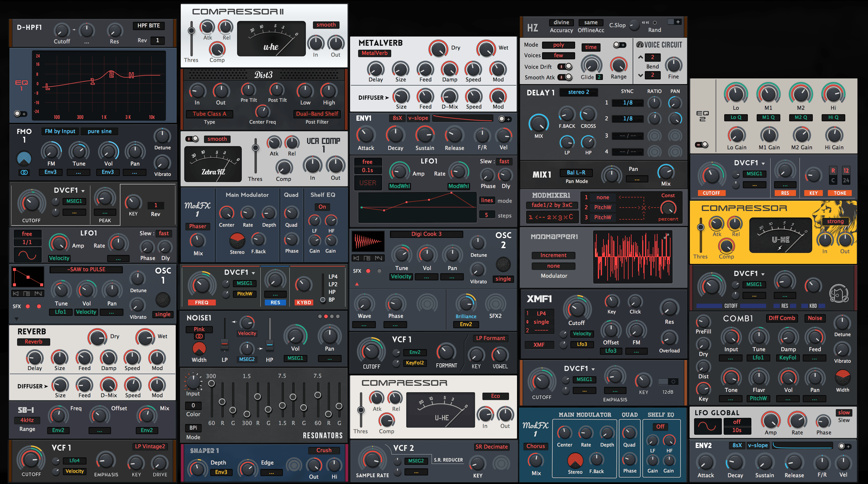
Task: Click the LFO1 sine waveform icon below 1/1
Action: click(27, 256)
